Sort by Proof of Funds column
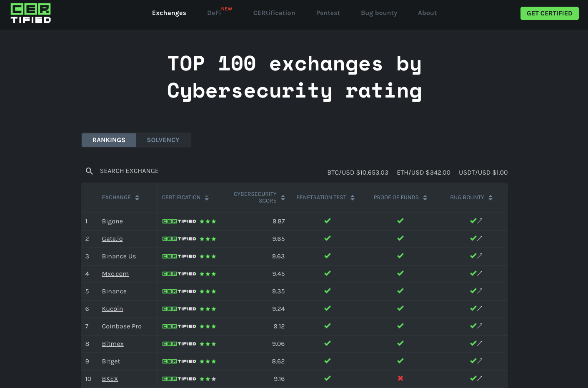 (x=400, y=198)
